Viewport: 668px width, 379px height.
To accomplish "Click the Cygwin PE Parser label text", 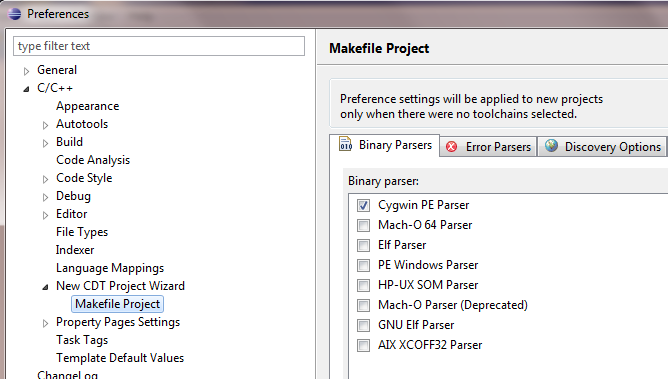I will pos(423,205).
